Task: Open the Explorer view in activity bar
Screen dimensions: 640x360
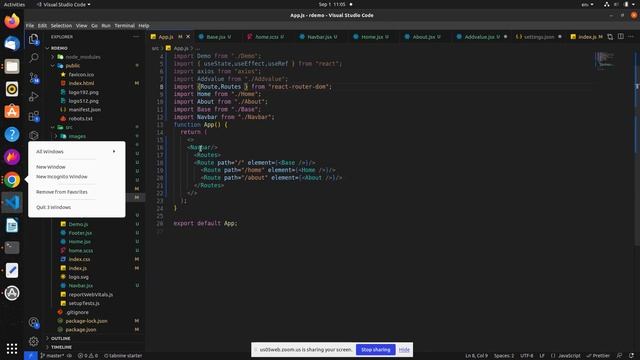Action: [x=34, y=39]
